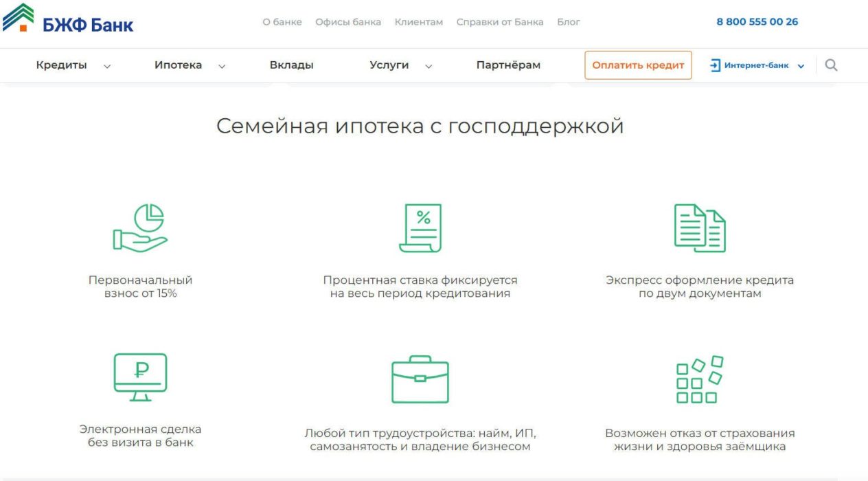Open the search magnifier icon
The image size is (868, 481).
[831, 65]
